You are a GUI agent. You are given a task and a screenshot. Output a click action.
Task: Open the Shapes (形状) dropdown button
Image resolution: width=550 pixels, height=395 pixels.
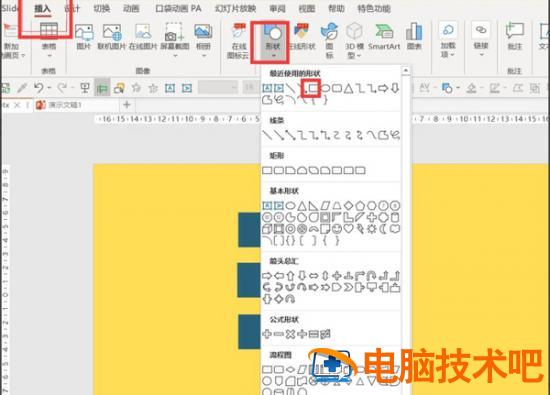pos(272,42)
